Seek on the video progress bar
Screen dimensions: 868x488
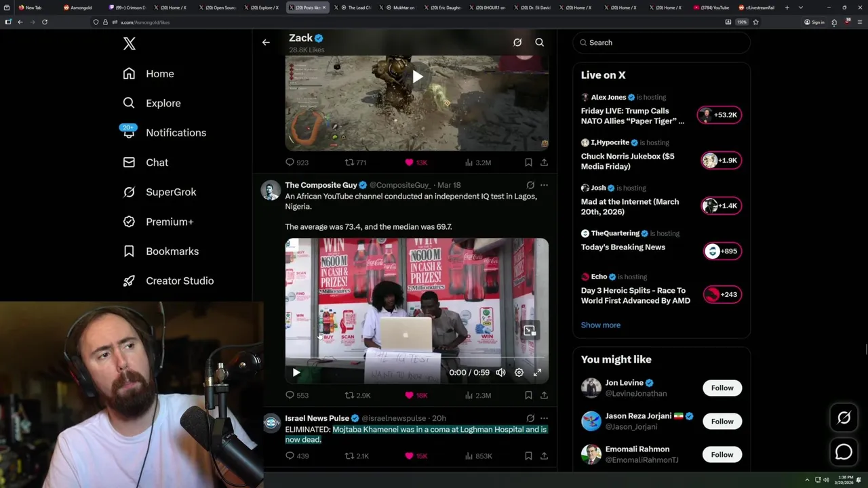pyautogui.click(x=416, y=359)
